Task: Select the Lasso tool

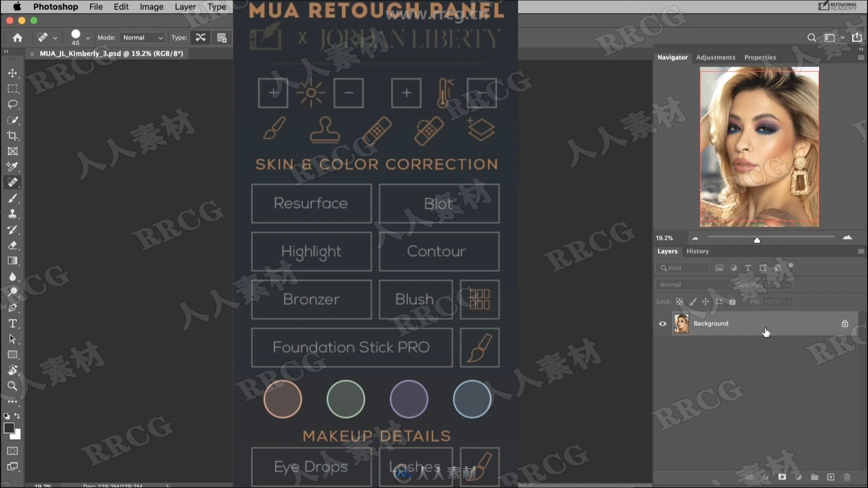Action: [x=13, y=104]
